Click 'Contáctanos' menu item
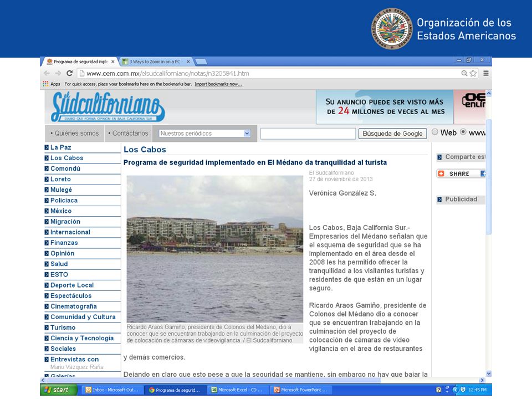 click(128, 134)
